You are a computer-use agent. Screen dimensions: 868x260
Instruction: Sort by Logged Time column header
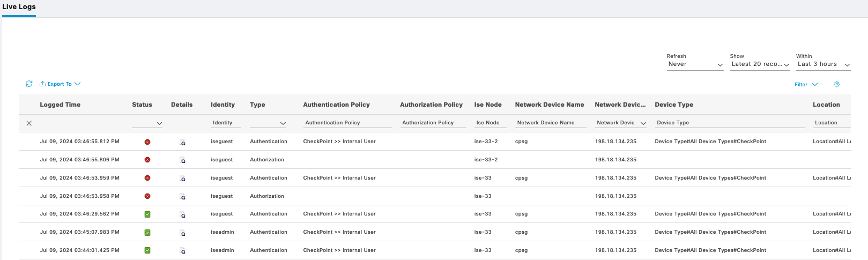point(60,105)
